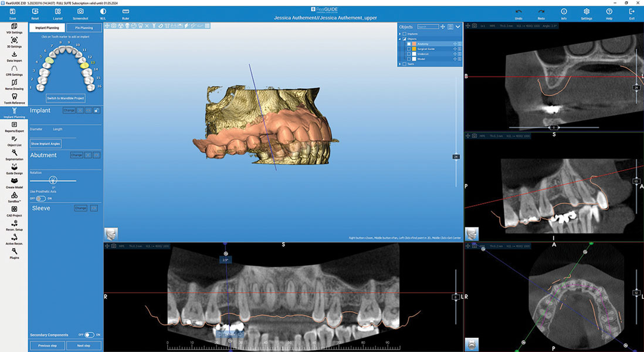Image resolution: width=644 pixels, height=352 pixels.
Task: Click the Next step button
Action: coord(83,346)
